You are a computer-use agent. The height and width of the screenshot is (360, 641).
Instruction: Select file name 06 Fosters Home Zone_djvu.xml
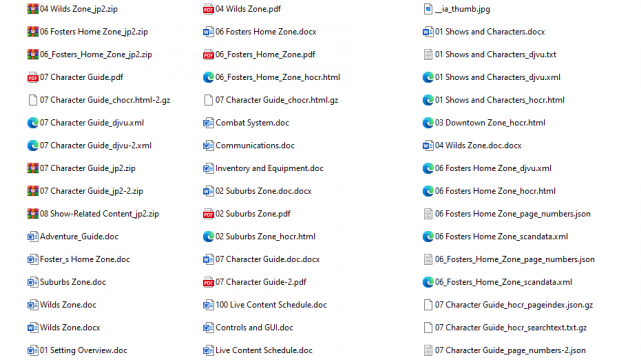point(493,168)
